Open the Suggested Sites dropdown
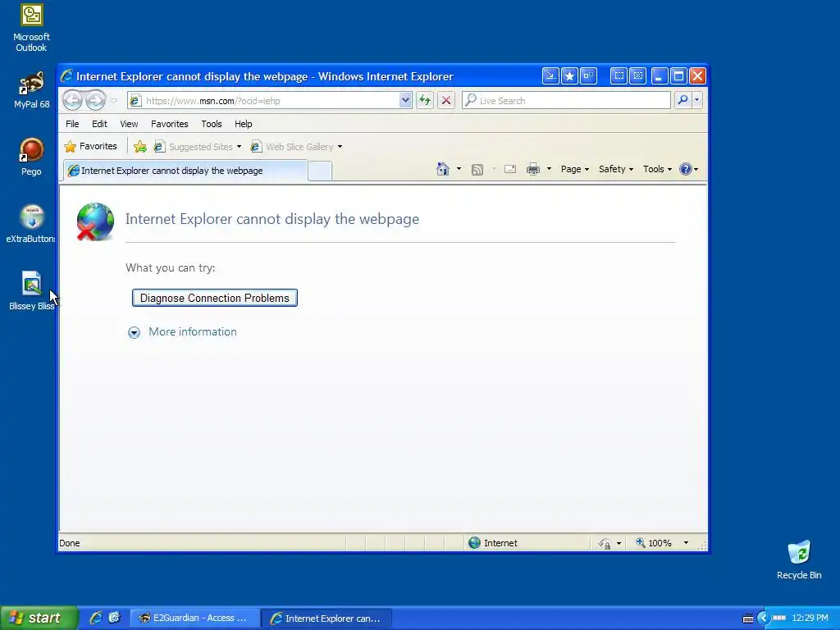The image size is (840, 630). coord(197,147)
